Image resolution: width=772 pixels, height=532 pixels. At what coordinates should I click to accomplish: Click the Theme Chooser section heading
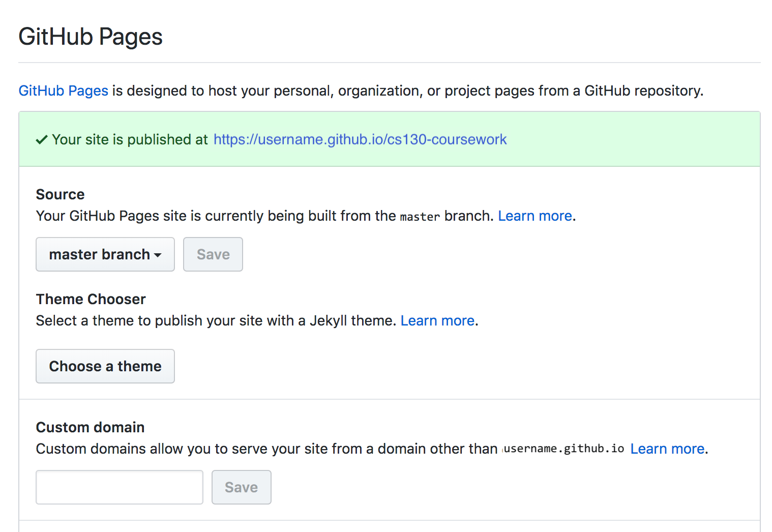[x=91, y=299]
